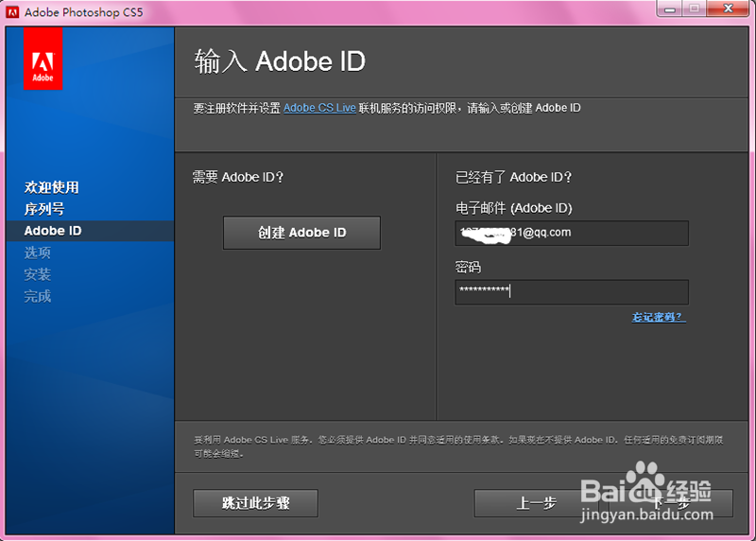Click the 输入 Adobe ID heading
The image size is (756, 541).
tap(280, 61)
